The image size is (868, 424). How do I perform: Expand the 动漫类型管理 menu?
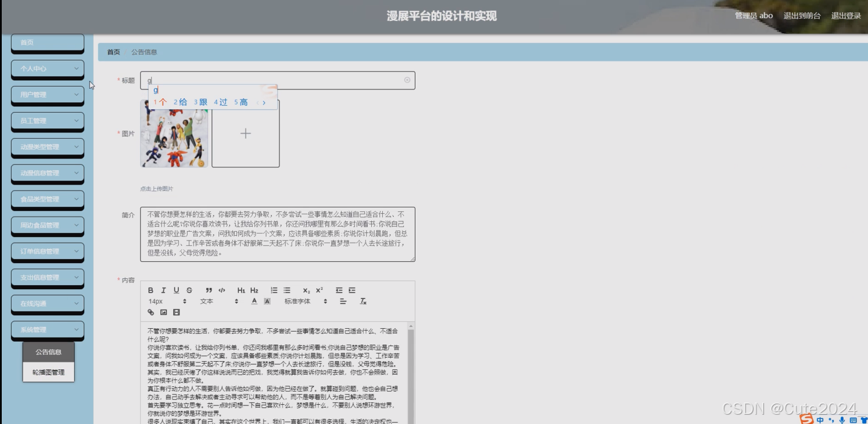[48, 147]
